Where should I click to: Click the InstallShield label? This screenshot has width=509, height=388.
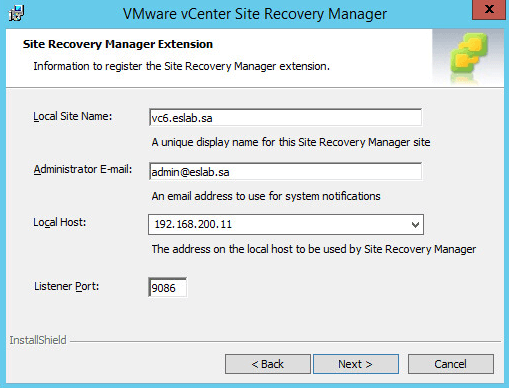pos(38,340)
